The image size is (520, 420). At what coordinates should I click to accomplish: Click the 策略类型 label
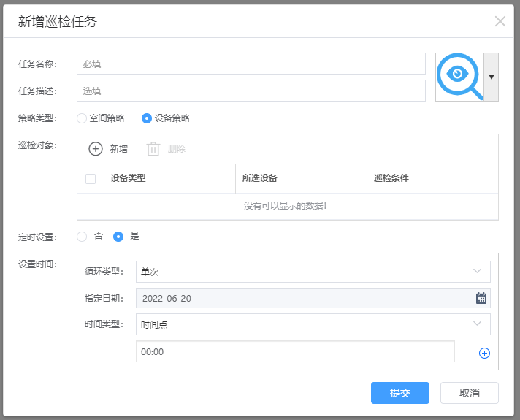(x=37, y=118)
